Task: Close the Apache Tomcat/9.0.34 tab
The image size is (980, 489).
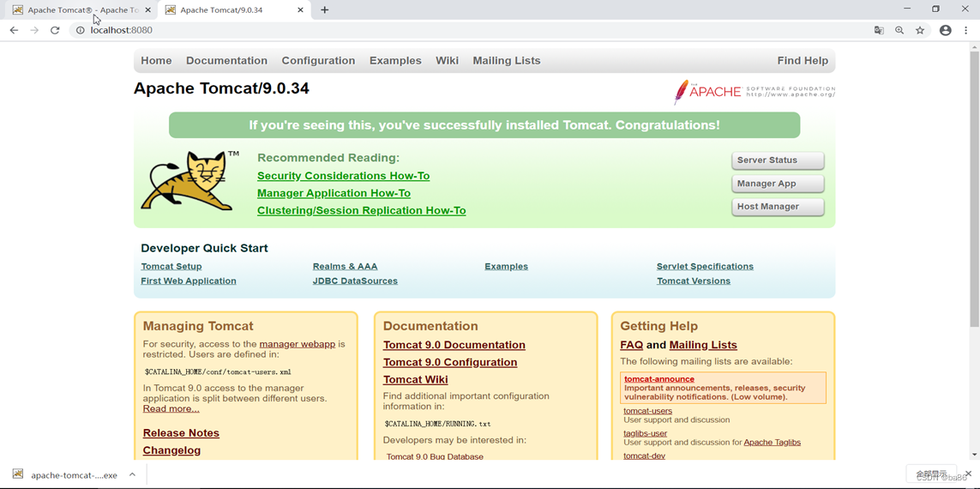Action: (x=301, y=10)
